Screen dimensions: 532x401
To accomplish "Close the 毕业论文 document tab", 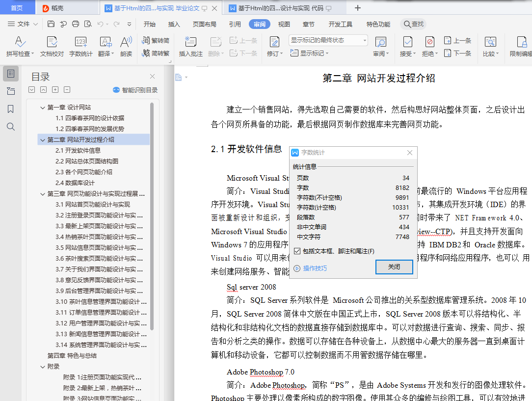I will pos(214,8).
